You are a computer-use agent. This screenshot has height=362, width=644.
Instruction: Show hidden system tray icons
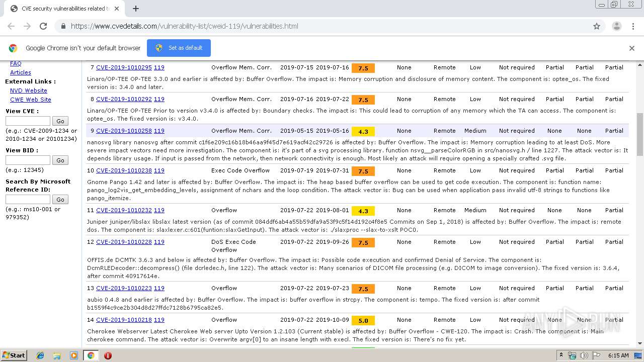[x=561, y=355]
